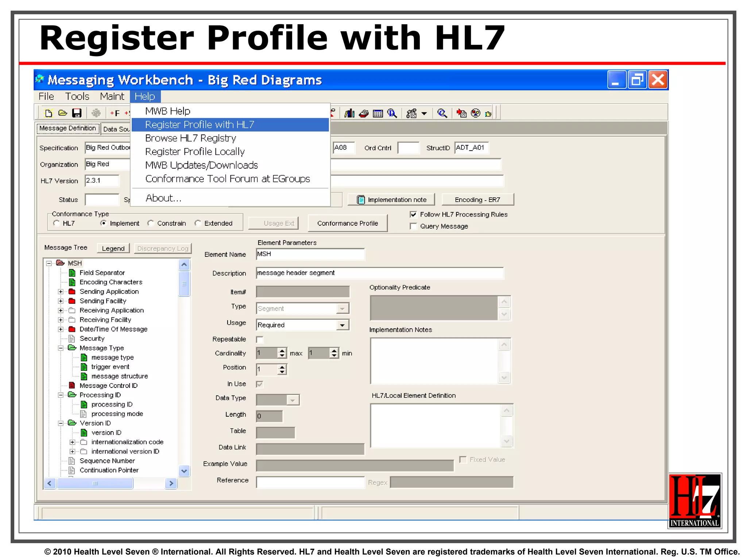This screenshot has height=560, width=747.
Task: Select the Extended radio button
Action: pos(198,223)
